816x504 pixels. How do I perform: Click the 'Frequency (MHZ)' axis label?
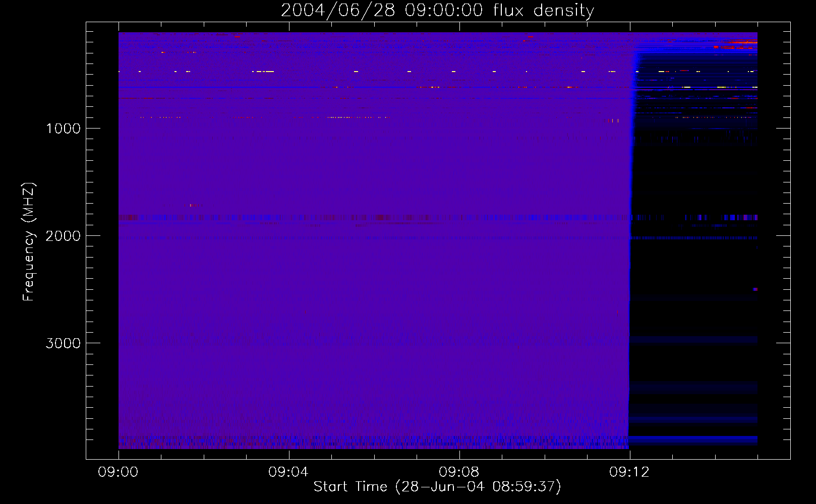click(29, 242)
